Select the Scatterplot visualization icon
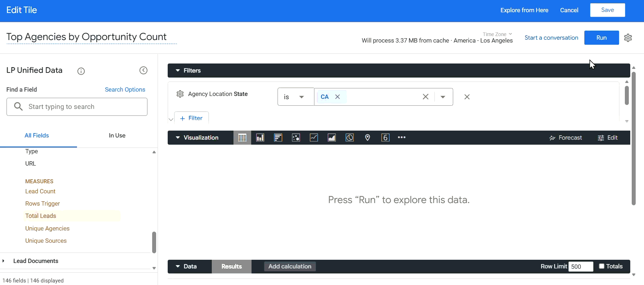Image resolution: width=644 pixels, height=285 pixels. click(296, 138)
